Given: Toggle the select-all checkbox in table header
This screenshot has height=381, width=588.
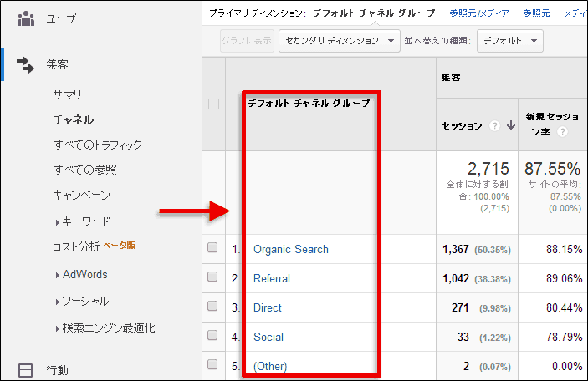Looking at the screenshot, I should coord(213,104).
